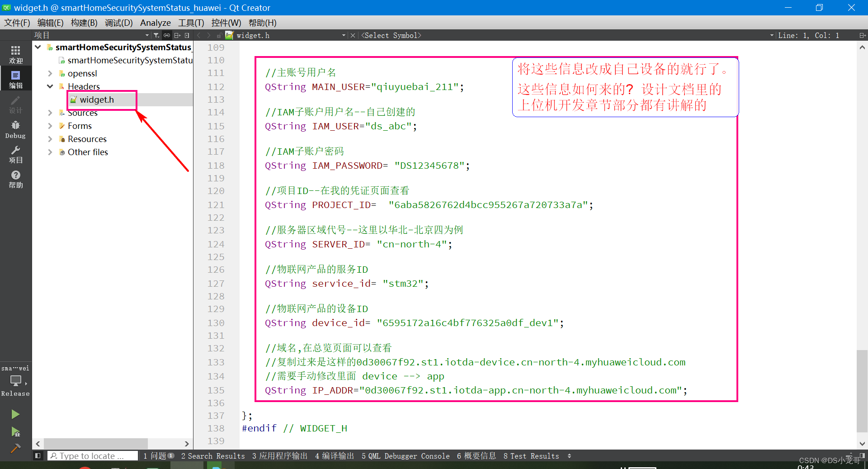Screen dimensions: 868x469
Task: Open the 欢迎 (Welcome) mode
Action: point(16,54)
